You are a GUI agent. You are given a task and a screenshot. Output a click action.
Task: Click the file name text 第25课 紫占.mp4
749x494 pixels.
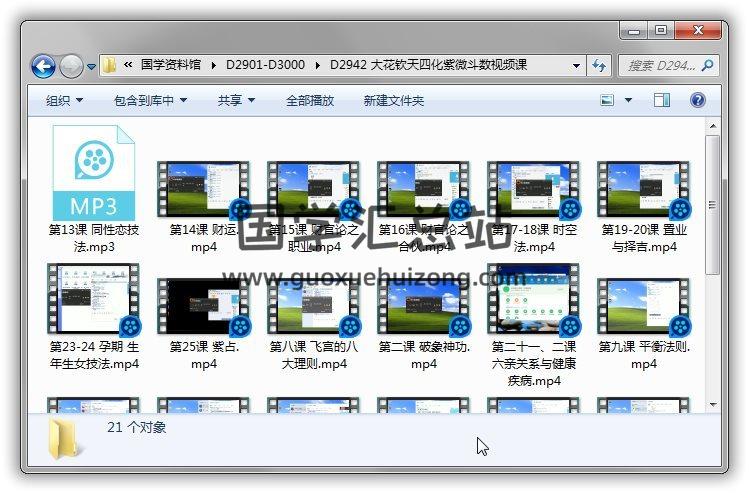(204, 355)
